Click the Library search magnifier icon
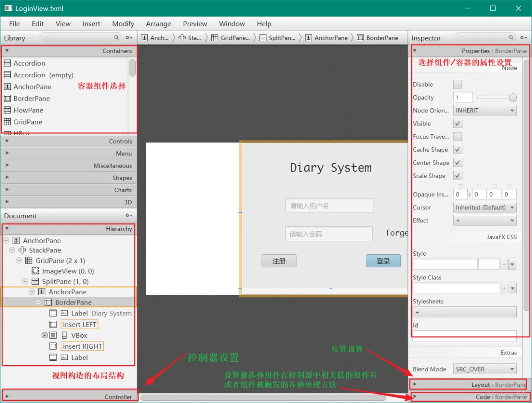Screen dimensions: 532x403 (116, 37)
